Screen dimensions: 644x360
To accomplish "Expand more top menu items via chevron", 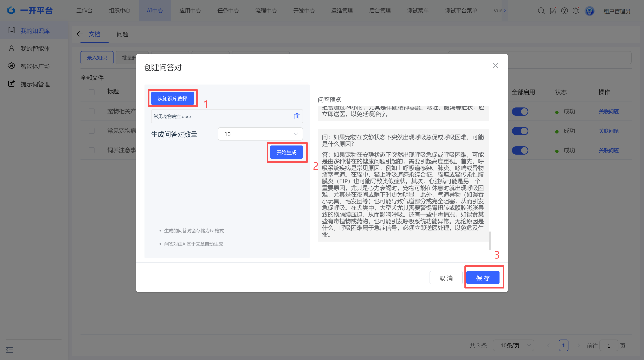I will pos(504,11).
